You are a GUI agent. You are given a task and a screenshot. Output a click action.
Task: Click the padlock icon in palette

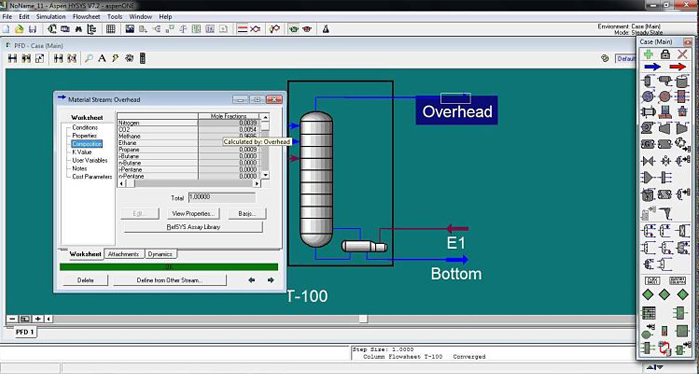(665, 54)
